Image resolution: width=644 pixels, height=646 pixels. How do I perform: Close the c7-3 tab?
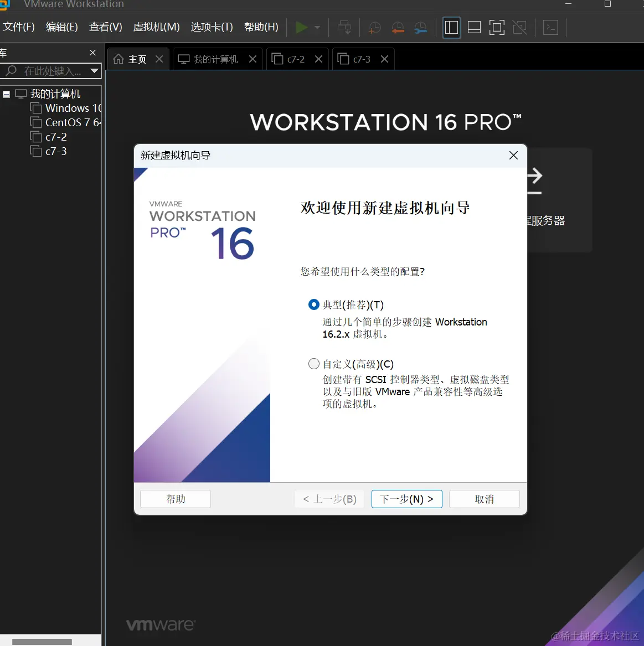pyautogui.click(x=384, y=59)
